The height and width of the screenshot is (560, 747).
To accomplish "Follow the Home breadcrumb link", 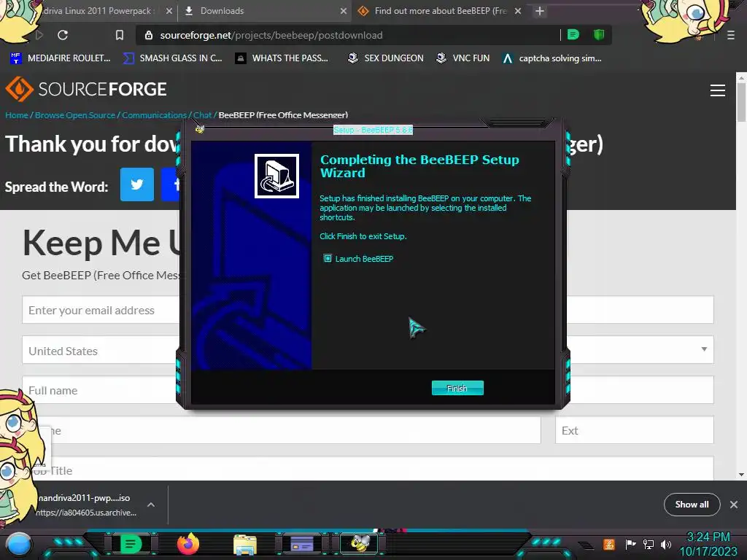I will pyautogui.click(x=17, y=114).
